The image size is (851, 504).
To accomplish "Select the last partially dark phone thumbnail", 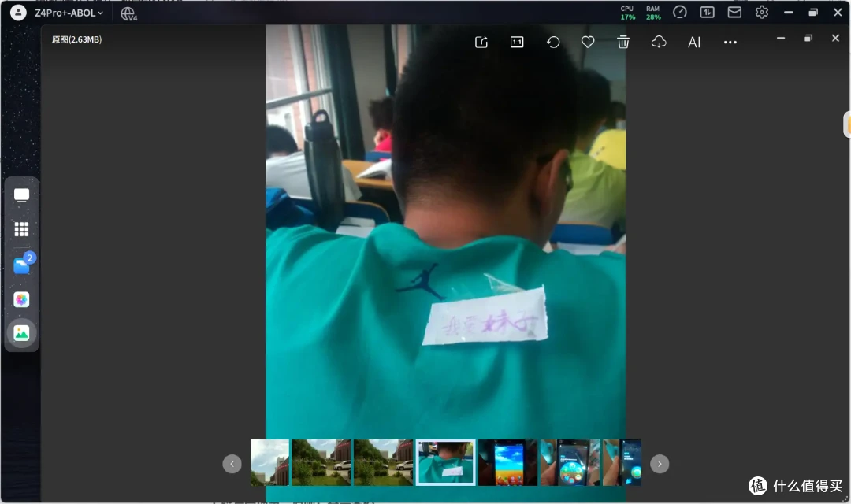I will tap(622, 462).
